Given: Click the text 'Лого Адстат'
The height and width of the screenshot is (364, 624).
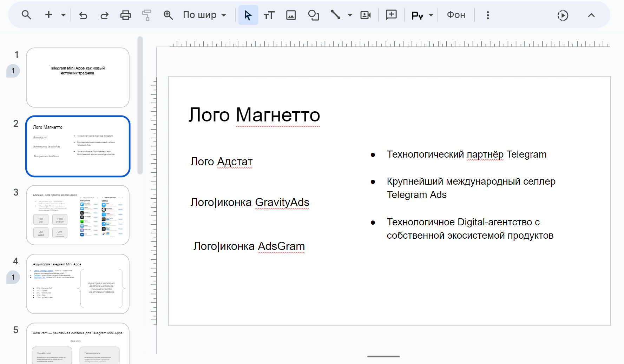Looking at the screenshot, I should pos(222,161).
